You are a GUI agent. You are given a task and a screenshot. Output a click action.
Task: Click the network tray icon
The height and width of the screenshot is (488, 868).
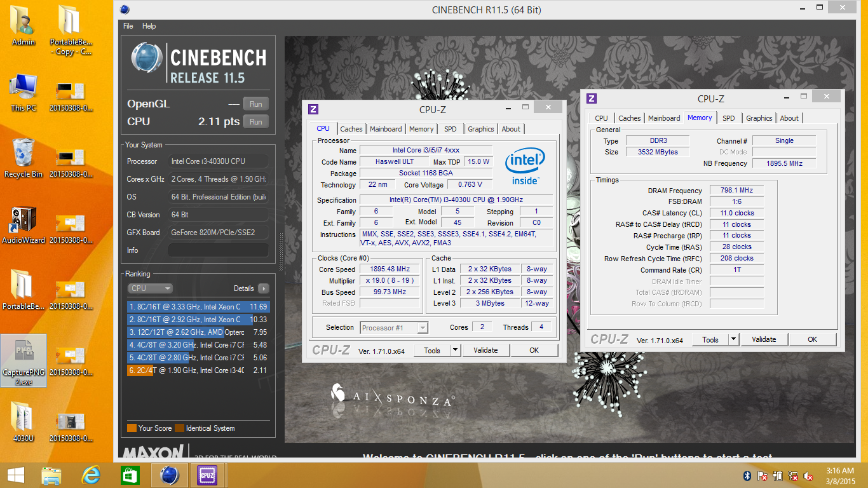[793, 476]
